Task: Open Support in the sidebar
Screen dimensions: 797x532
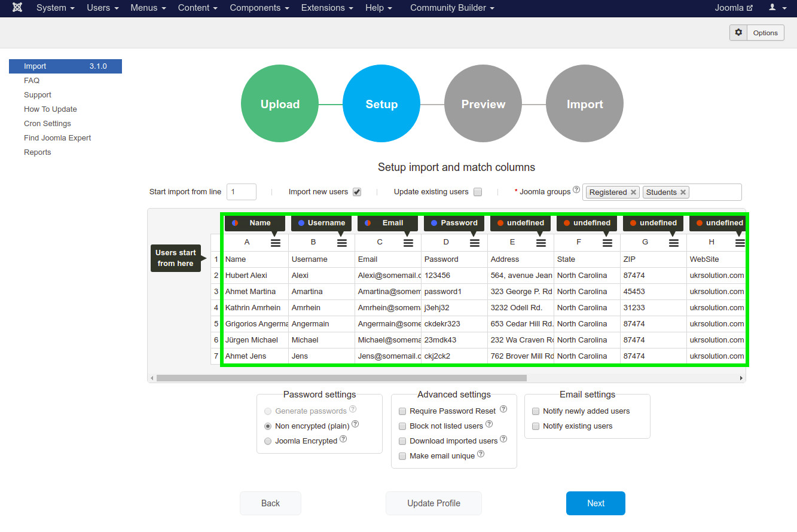Action: coord(38,95)
